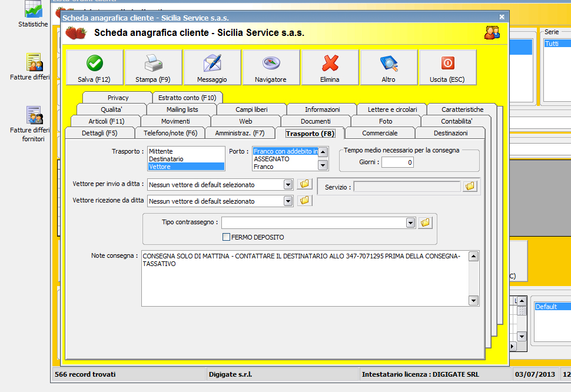Open the Statistiche desktop icon
This screenshot has width=571, height=392.
pyautogui.click(x=33, y=15)
